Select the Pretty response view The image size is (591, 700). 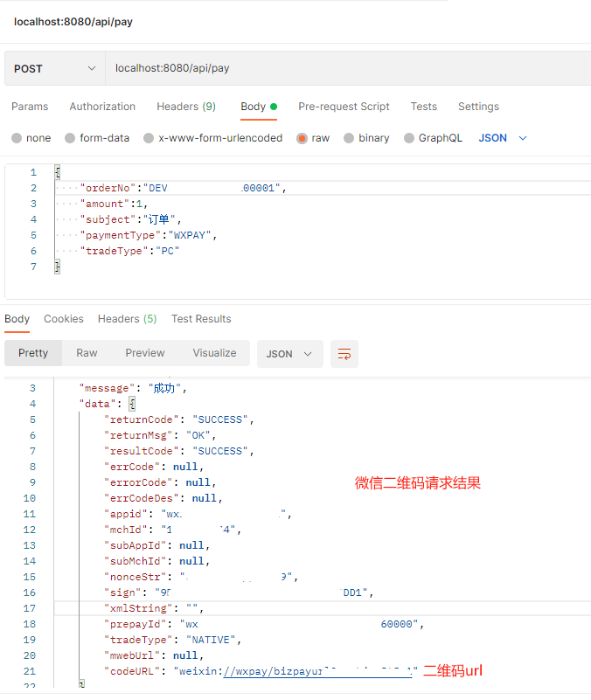[x=33, y=353]
